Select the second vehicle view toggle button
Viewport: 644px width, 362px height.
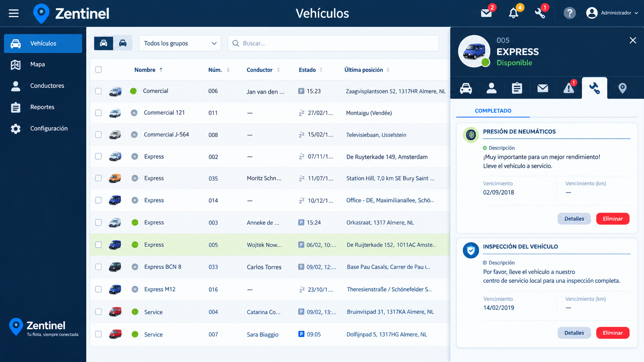(122, 43)
